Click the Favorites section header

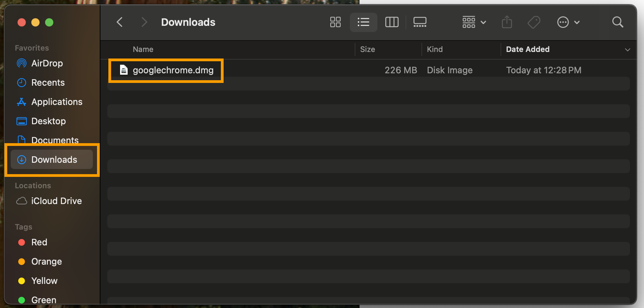coord(32,48)
